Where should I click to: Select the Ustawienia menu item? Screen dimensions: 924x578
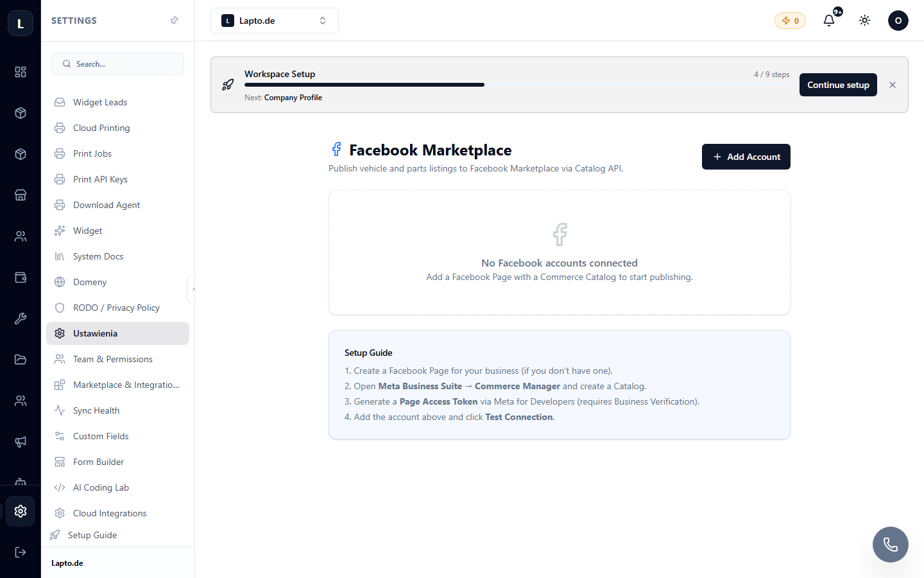tap(117, 333)
